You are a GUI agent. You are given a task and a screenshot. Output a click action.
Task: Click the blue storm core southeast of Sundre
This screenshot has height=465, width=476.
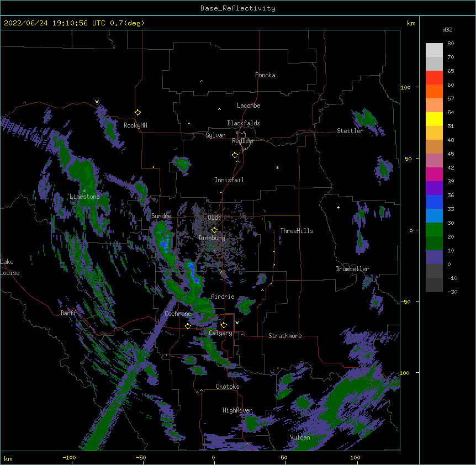click(165, 244)
